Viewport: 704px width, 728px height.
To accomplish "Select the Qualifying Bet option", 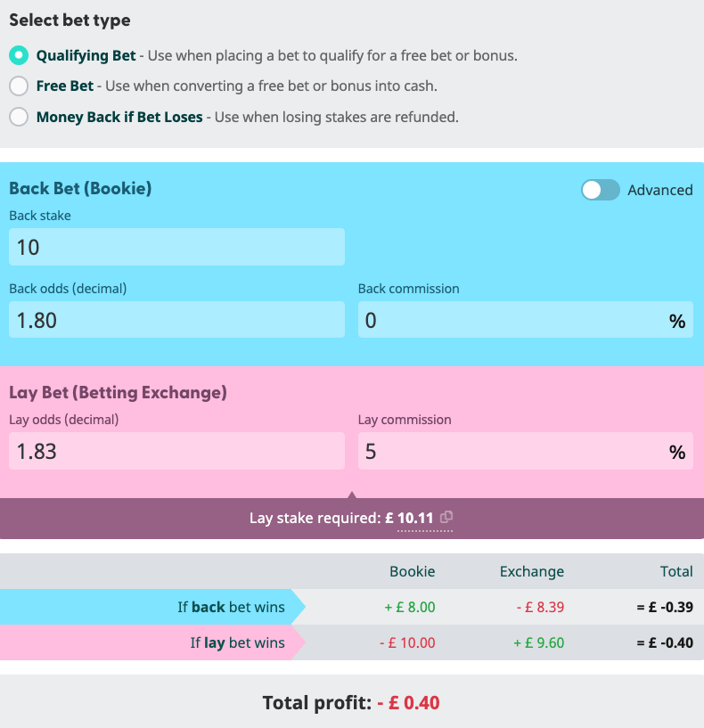I will click(x=19, y=54).
